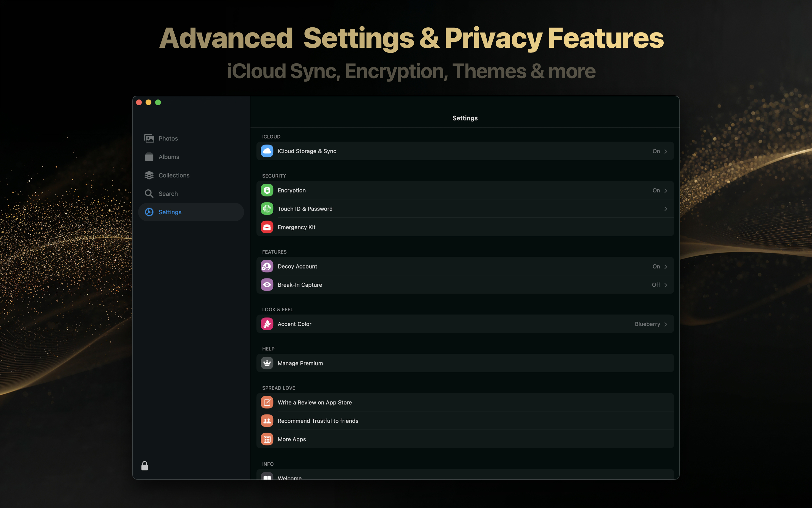The width and height of the screenshot is (812, 508).
Task: Click the Settings gear icon in sidebar
Action: pos(149,212)
